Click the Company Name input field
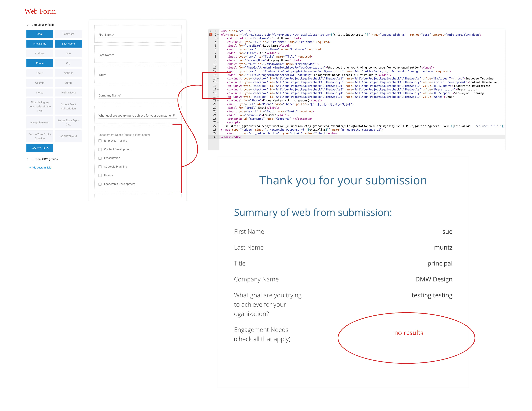 138,95
